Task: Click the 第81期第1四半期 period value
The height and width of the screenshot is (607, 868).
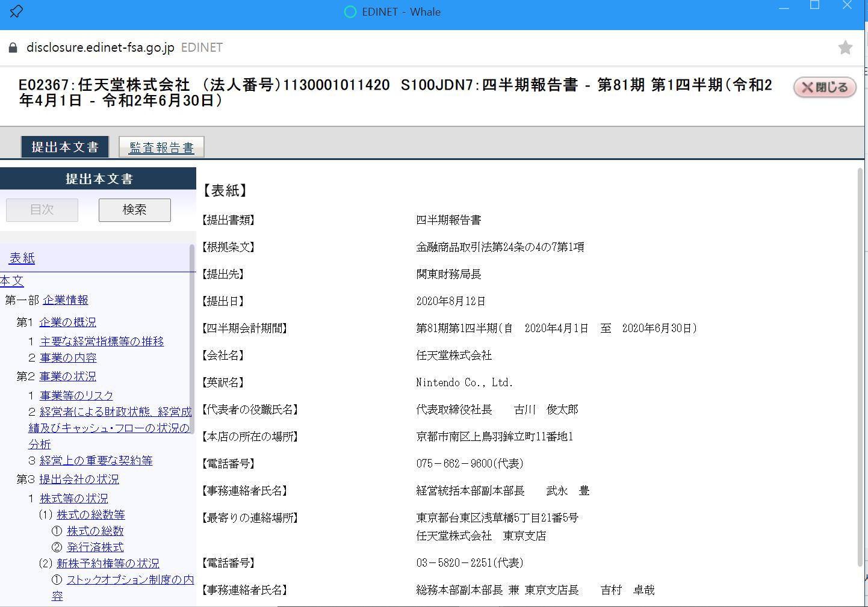Action: click(x=557, y=328)
